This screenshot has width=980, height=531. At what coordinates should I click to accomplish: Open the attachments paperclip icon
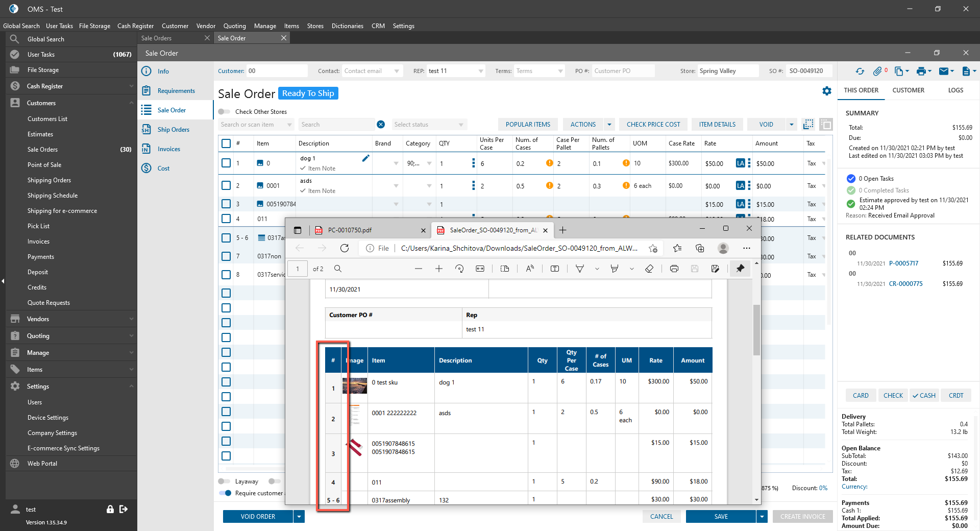tap(877, 71)
